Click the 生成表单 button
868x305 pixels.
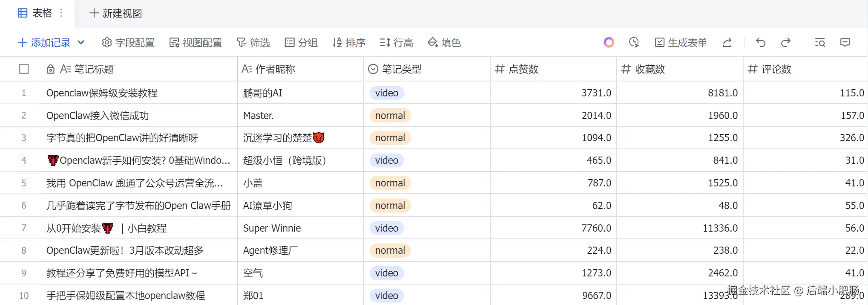coord(681,43)
